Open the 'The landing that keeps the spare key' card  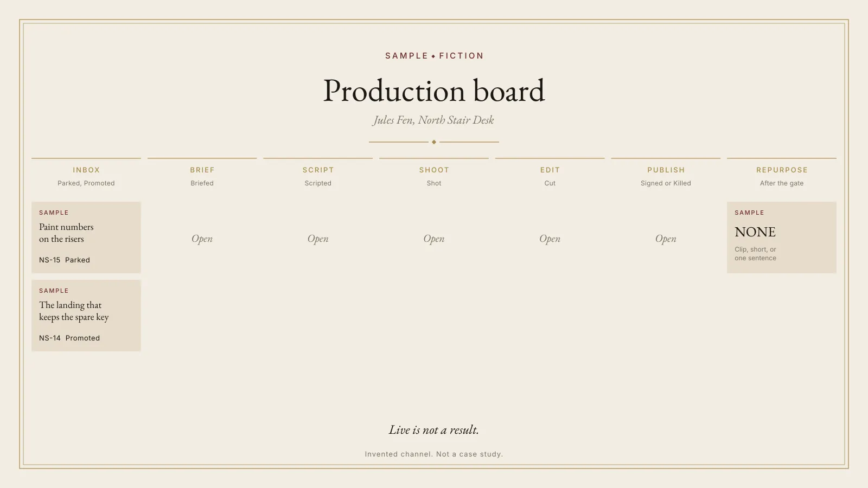86,316
